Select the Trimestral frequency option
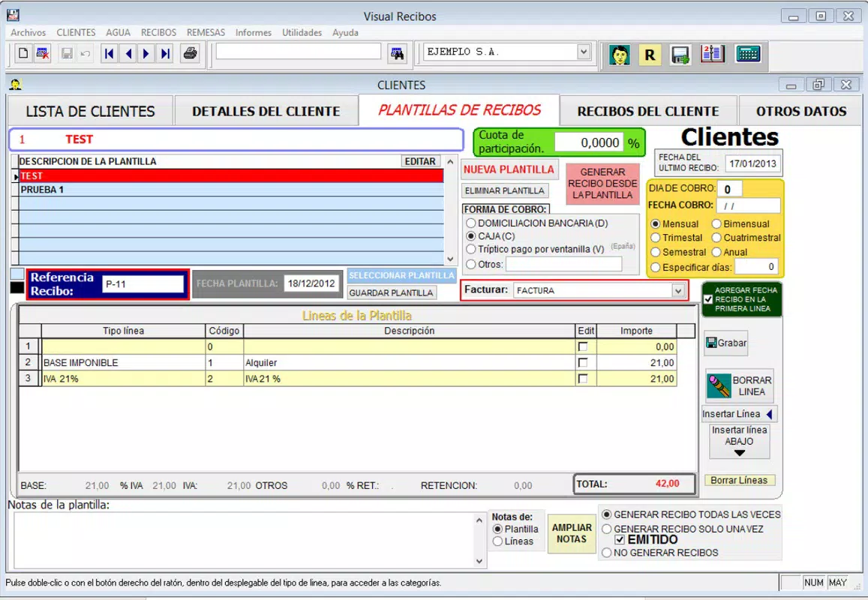Viewport: 868px width, 600px height. coord(656,238)
